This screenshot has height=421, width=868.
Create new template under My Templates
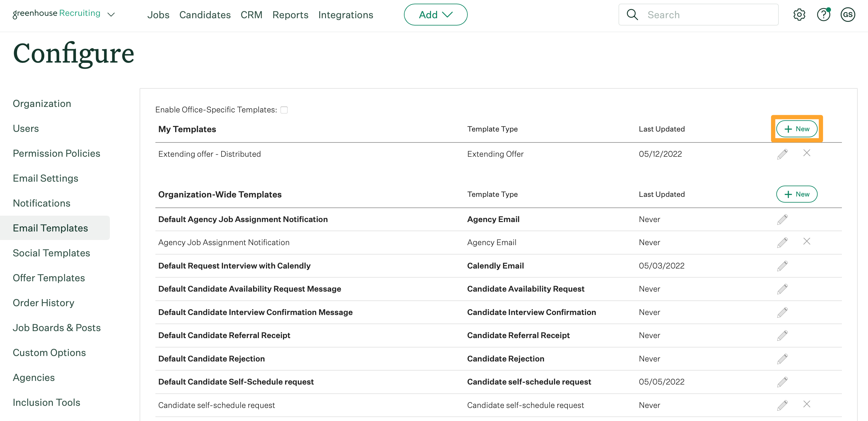pos(797,129)
